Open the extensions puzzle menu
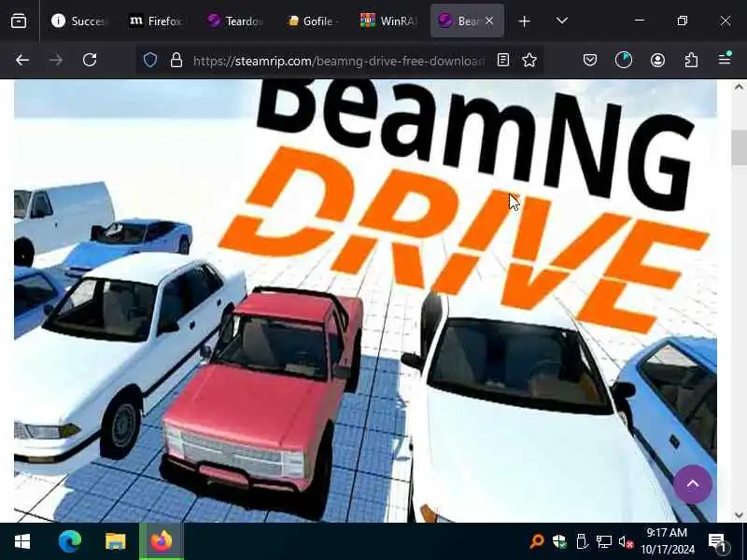 (x=691, y=60)
